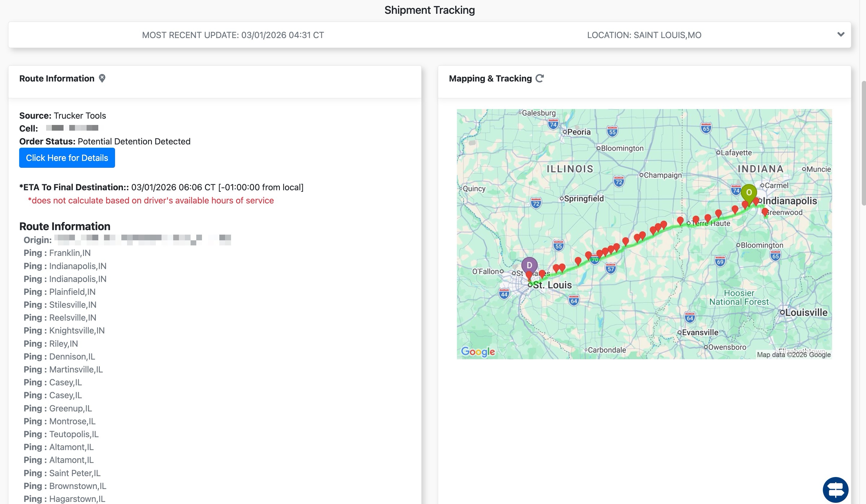
Task: Click the Click Here for Details button
Action: 67,158
